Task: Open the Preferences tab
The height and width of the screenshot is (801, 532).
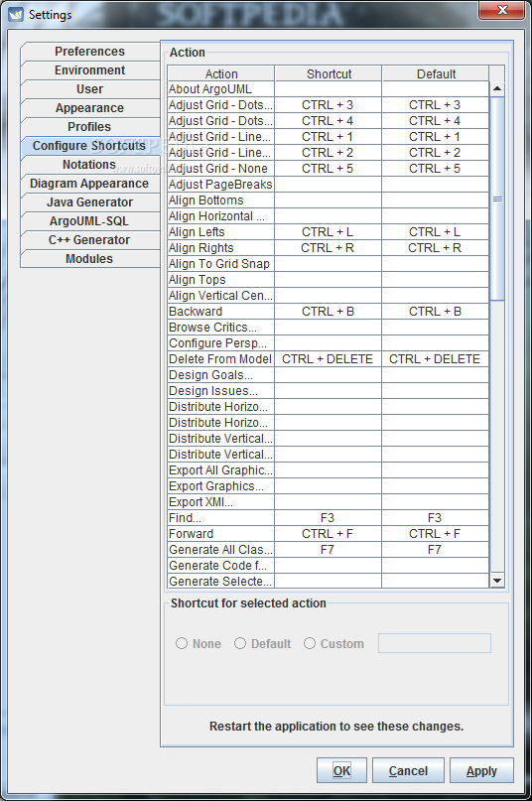Action: pyautogui.click(x=90, y=51)
